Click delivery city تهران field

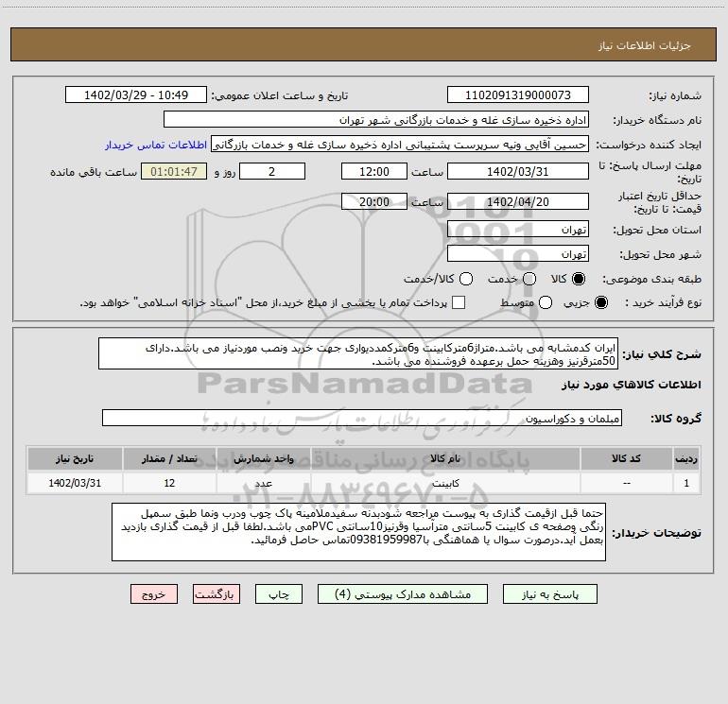click(x=518, y=254)
